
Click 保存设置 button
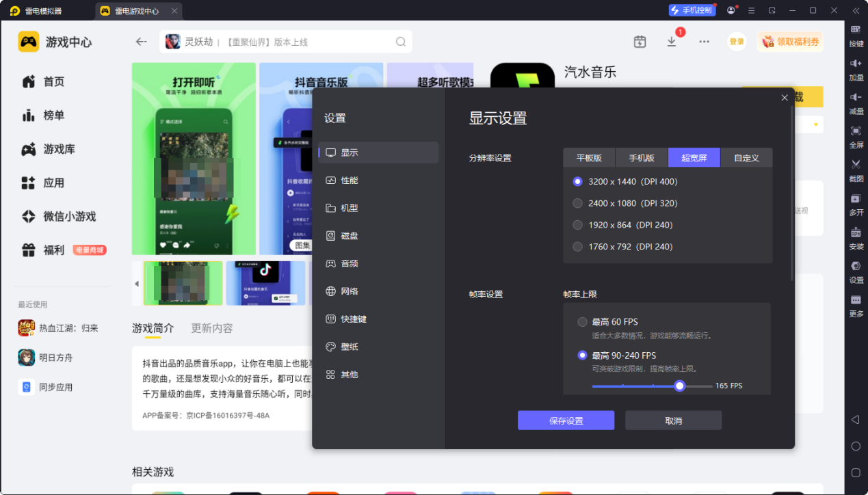[x=566, y=420]
